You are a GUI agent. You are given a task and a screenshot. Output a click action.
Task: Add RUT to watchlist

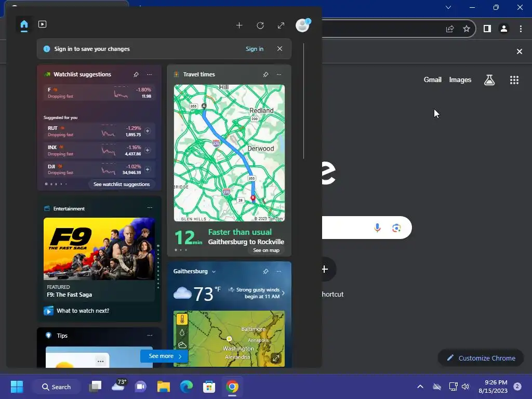pos(148,131)
